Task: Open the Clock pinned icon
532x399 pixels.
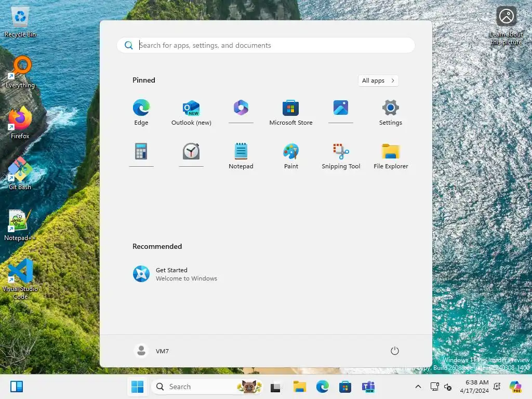Action: (x=191, y=155)
